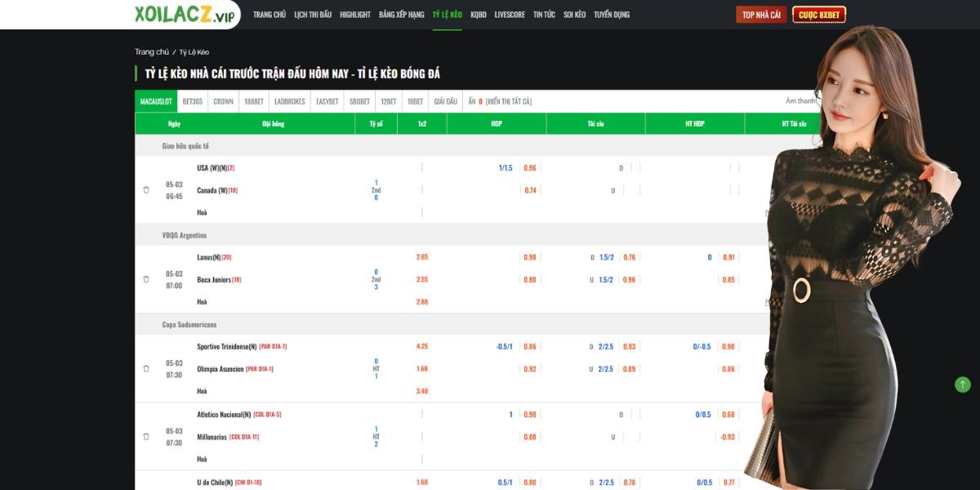Click the XOILACZ.VIP logo
Viewport: 980px width, 490px height.
point(185,14)
